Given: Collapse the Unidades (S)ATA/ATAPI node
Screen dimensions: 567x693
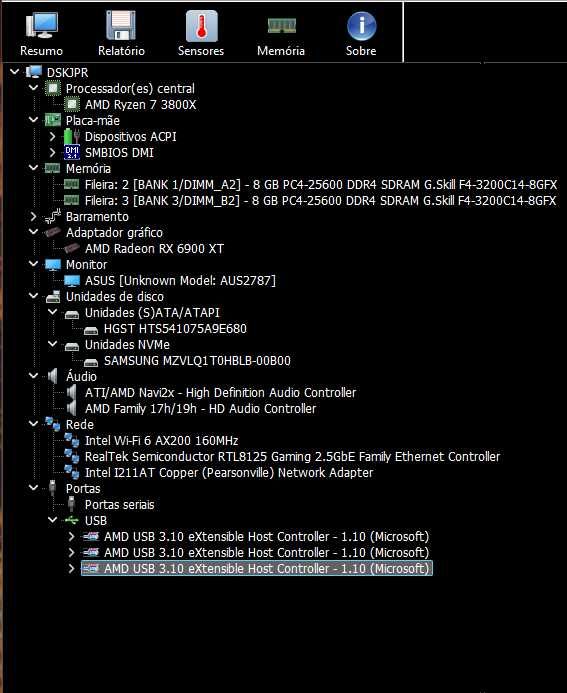Looking at the screenshot, I should [x=53, y=312].
